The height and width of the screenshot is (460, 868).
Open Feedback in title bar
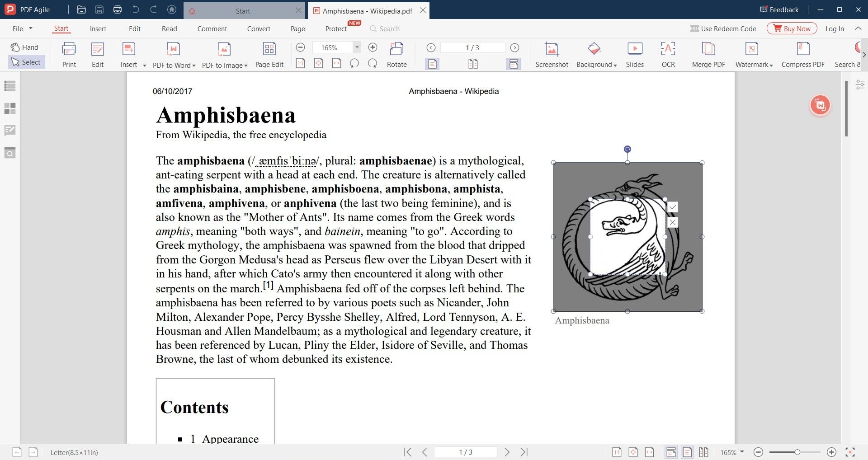(x=779, y=9)
